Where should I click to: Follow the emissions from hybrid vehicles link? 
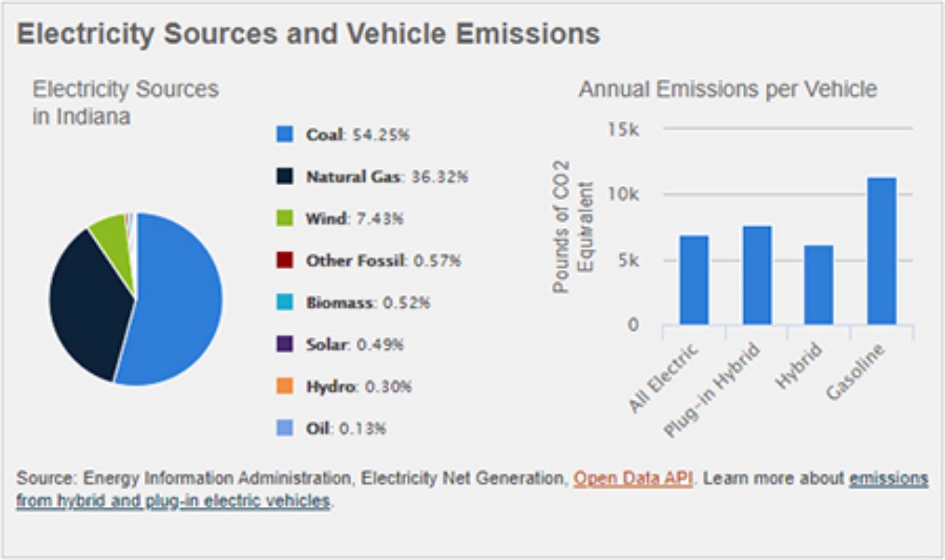click(173, 501)
